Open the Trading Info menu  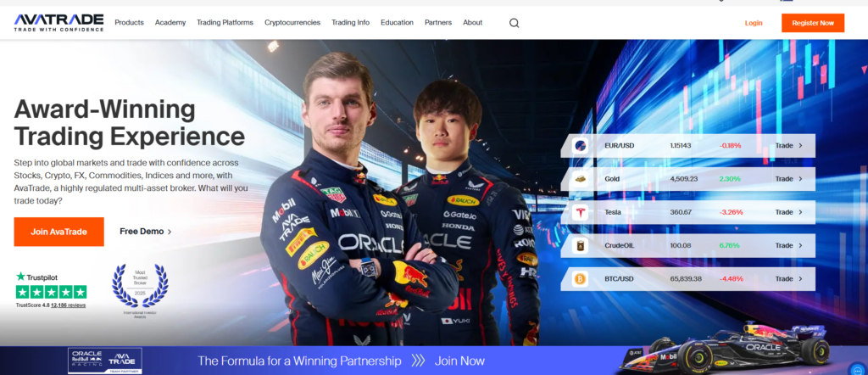[350, 23]
